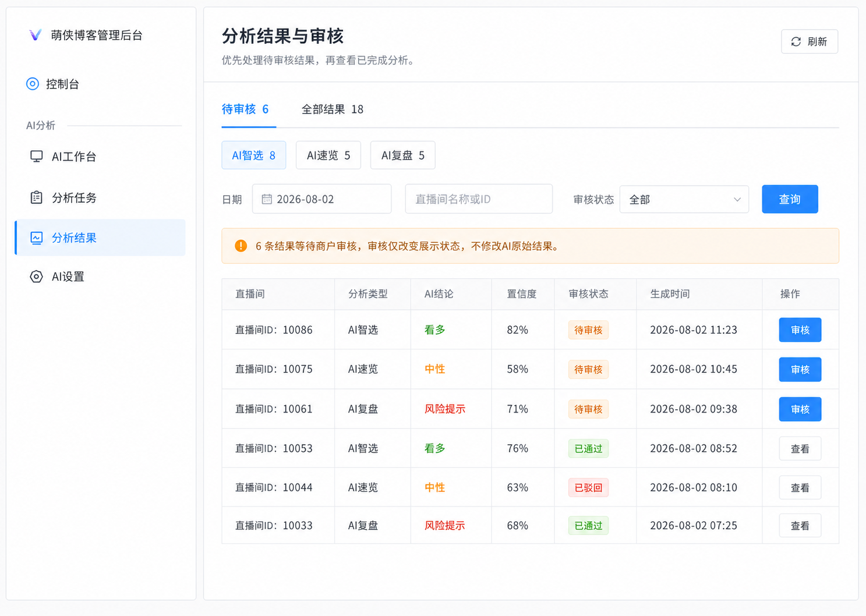Click 风险提示 conclusion in row 10061
The height and width of the screenshot is (616, 866).
(445, 409)
